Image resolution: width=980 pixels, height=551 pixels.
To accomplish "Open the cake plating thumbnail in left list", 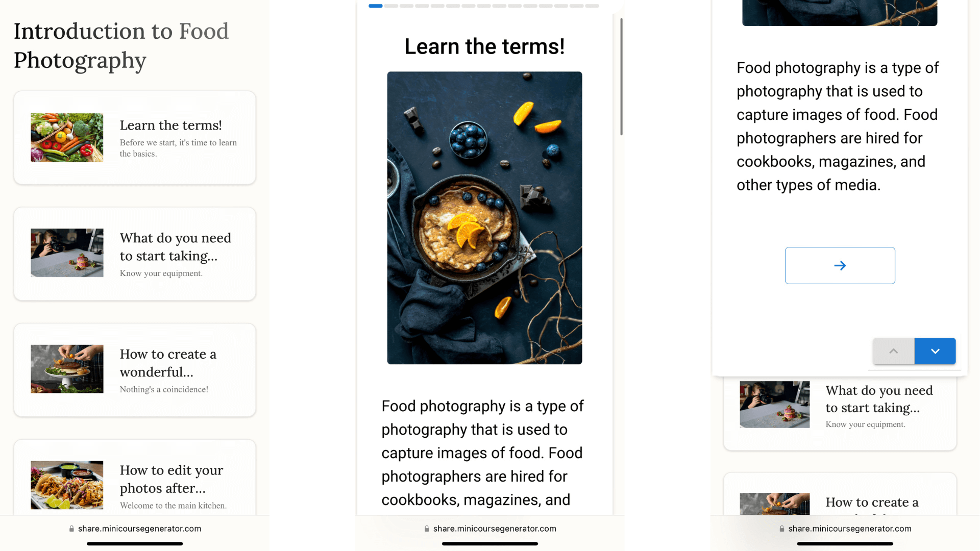I will point(67,369).
